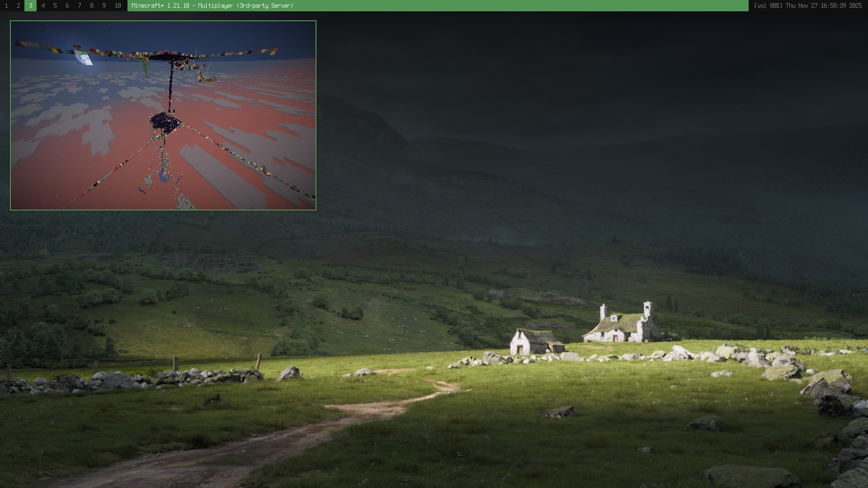Go to workspace 9
The height and width of the screenshot is (488, 868).
[x=104, y=5]
